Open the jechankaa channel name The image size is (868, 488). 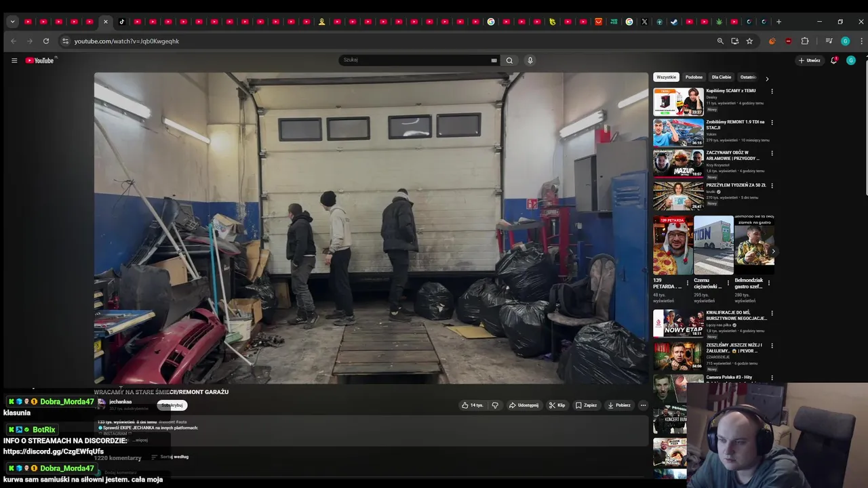(x=121, y=402)
